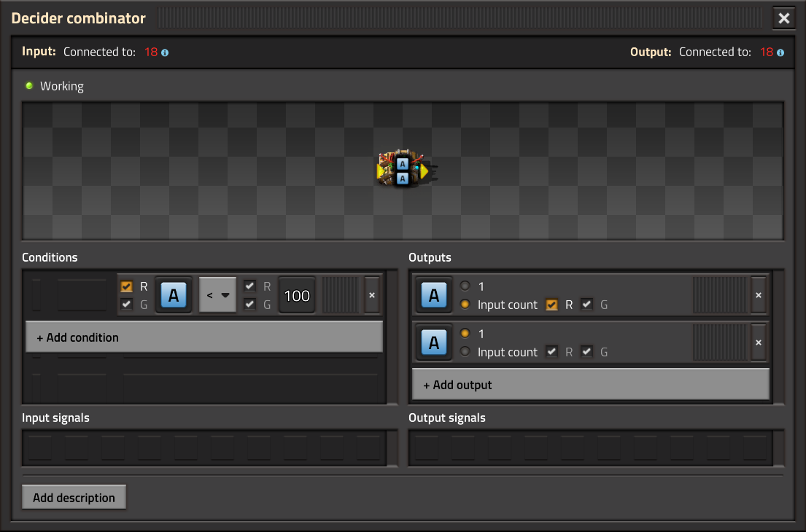Viewport: 806px width, 532px height.
Task: Open the less-than comparator dropdown
Action: (217, 295)
